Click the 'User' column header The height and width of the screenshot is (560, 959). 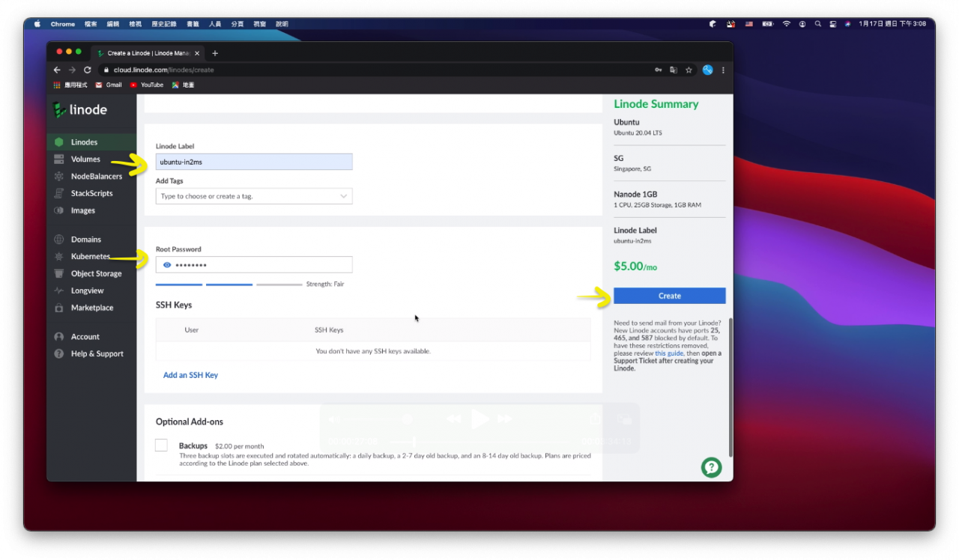pyautogui.click(x=192, y=330)
